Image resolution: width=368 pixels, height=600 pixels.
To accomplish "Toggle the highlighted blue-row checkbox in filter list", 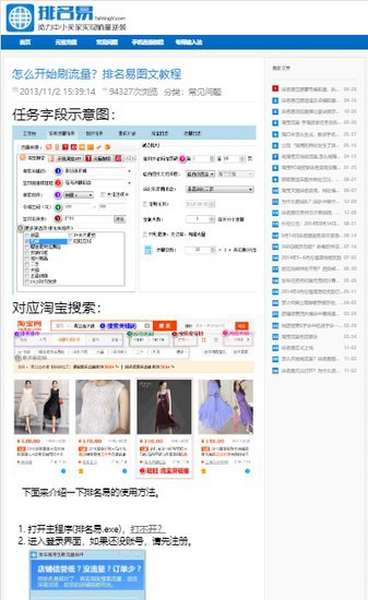I will point(27,241).
